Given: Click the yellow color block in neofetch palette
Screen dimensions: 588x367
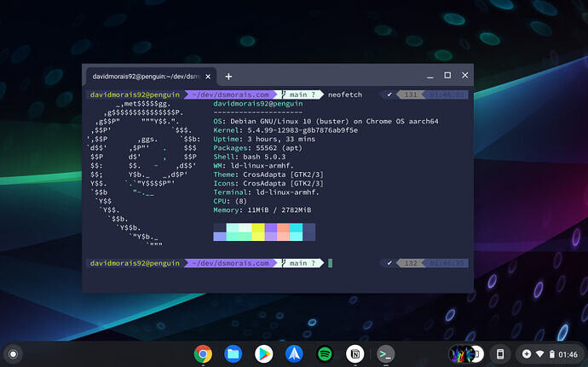Looking at the screenshot, I should (x=258, y=232).
